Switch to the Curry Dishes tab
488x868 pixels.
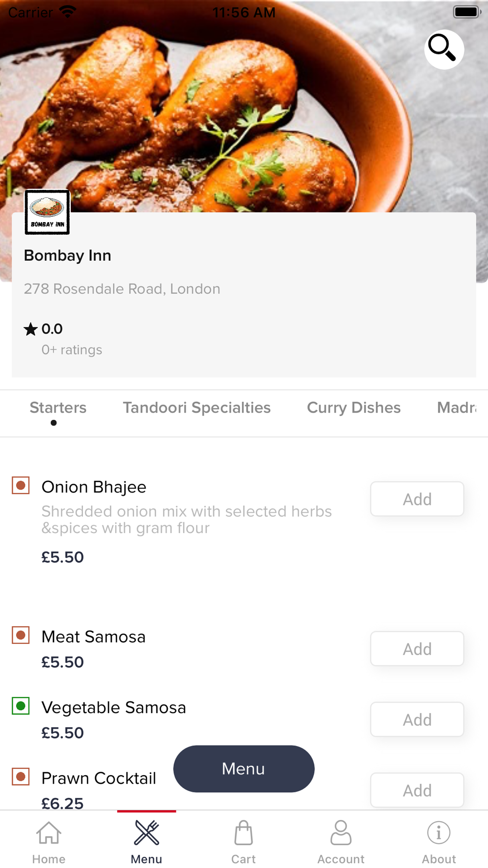354,408
